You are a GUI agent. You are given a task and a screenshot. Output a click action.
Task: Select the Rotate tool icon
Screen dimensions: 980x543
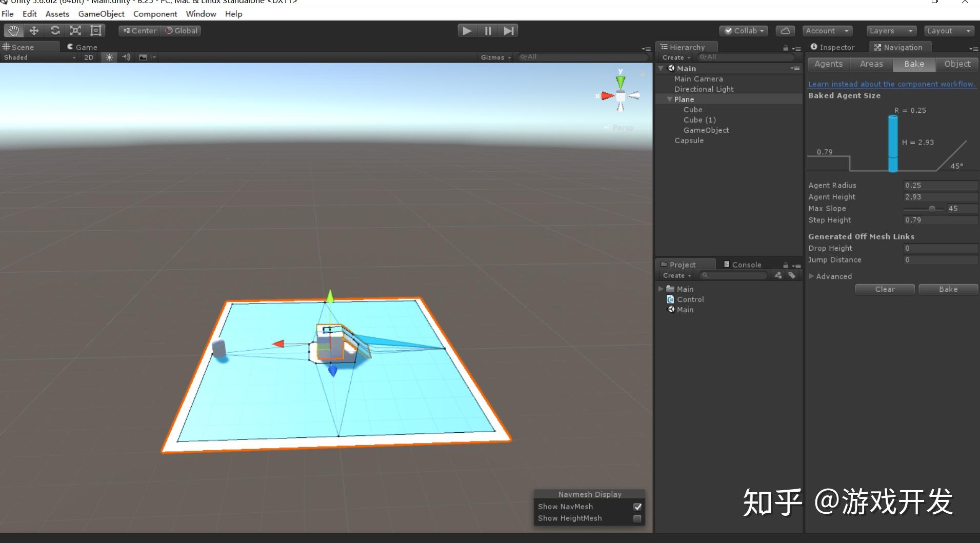(55, 31)
